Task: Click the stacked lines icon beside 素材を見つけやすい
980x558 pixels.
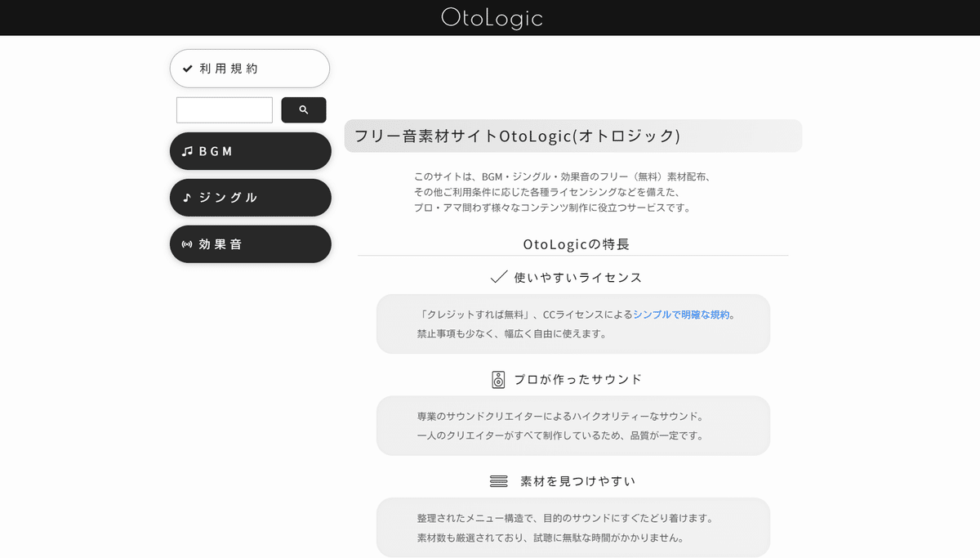Action: pyautogui.click(x=499, y=481)
